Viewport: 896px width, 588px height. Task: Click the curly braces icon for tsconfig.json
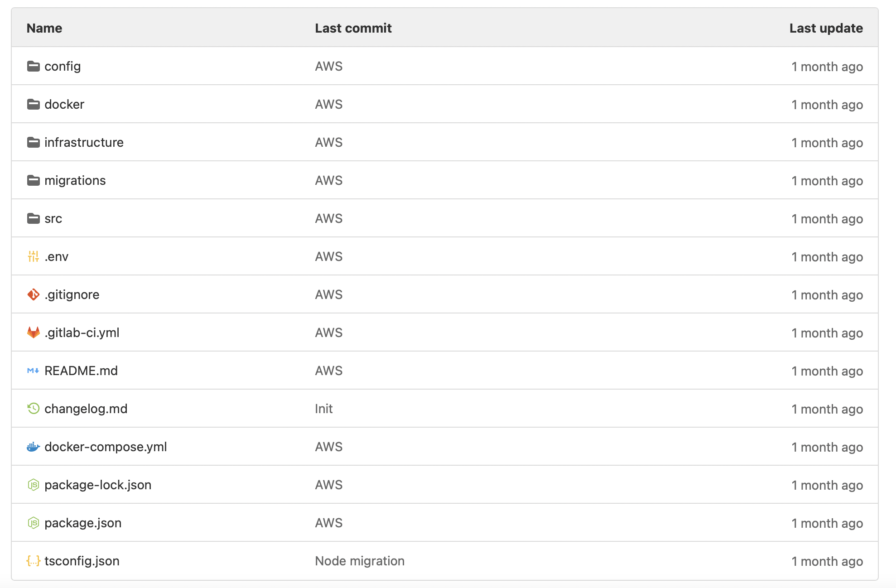[33, 561]
